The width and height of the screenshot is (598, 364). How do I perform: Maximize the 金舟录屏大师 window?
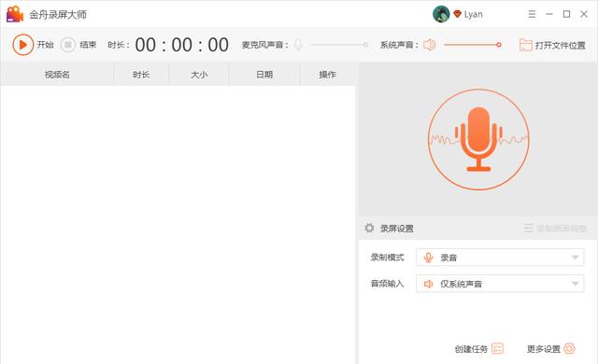pyautogui.click(x=567, y=14)
